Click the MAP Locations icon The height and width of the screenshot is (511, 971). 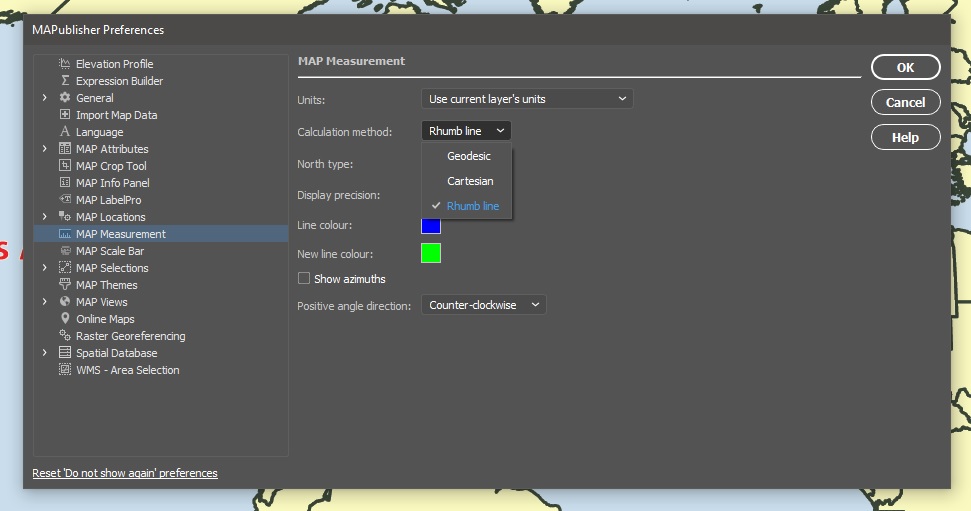(64, 216)
